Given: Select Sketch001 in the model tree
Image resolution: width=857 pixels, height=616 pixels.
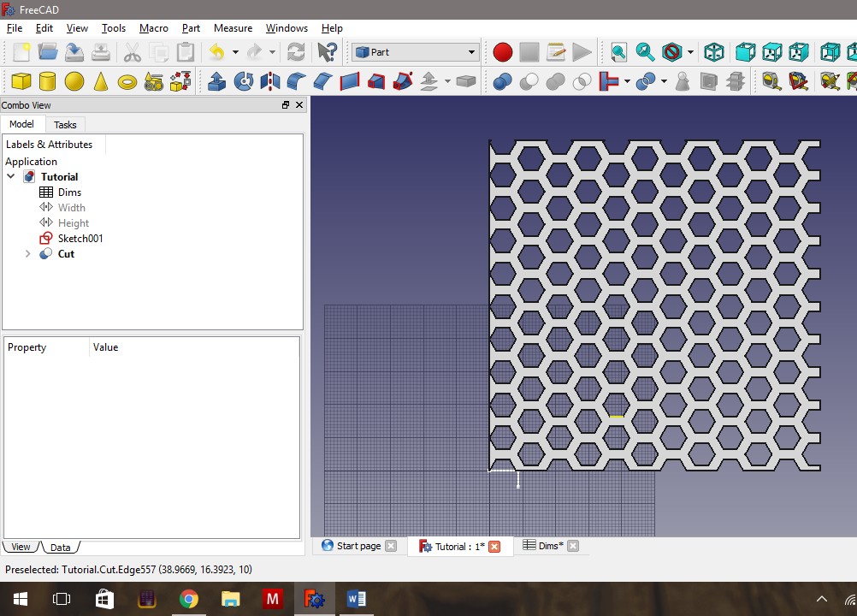Looking at the screenshot, I should pyautogui.click(x=80, y=239).
